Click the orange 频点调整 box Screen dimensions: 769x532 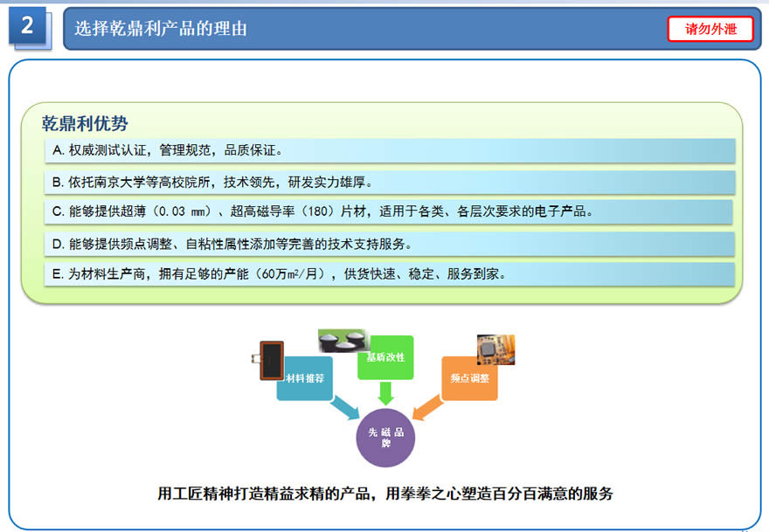pos(469,379)
